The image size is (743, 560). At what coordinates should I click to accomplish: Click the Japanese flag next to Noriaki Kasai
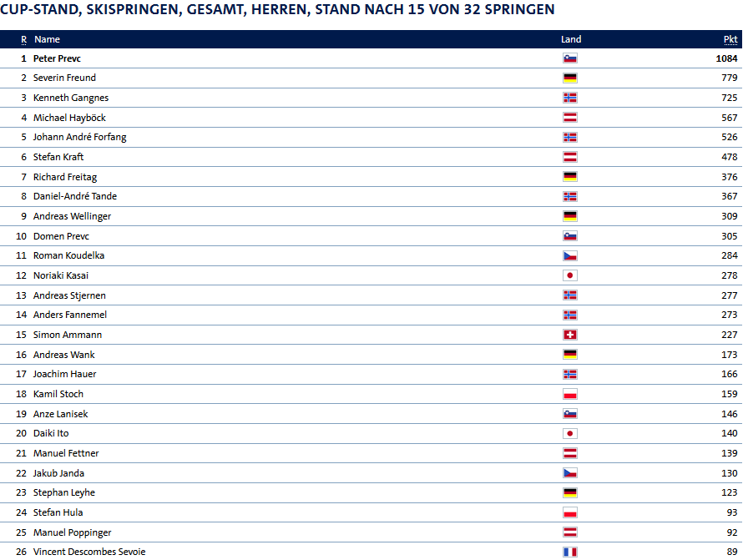click(569, 275)
